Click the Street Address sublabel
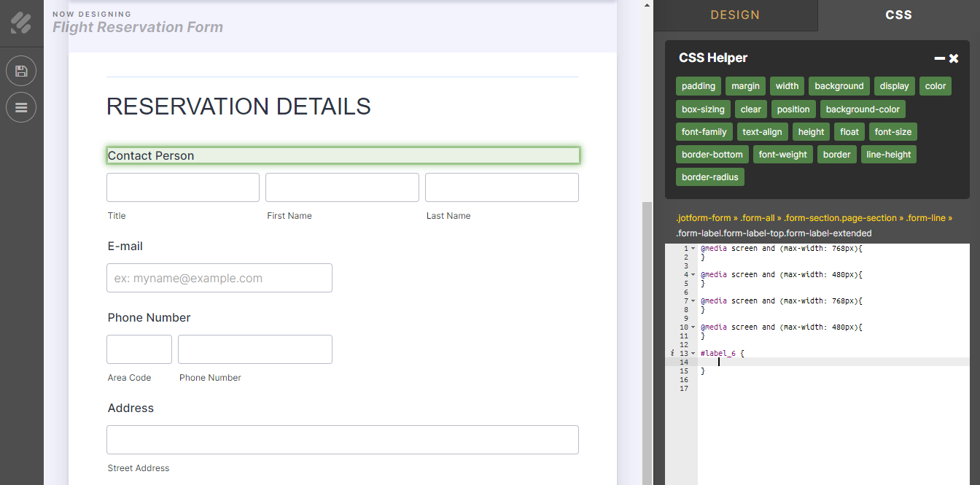This screenshot has width=980, height=485. coord(139,468)
